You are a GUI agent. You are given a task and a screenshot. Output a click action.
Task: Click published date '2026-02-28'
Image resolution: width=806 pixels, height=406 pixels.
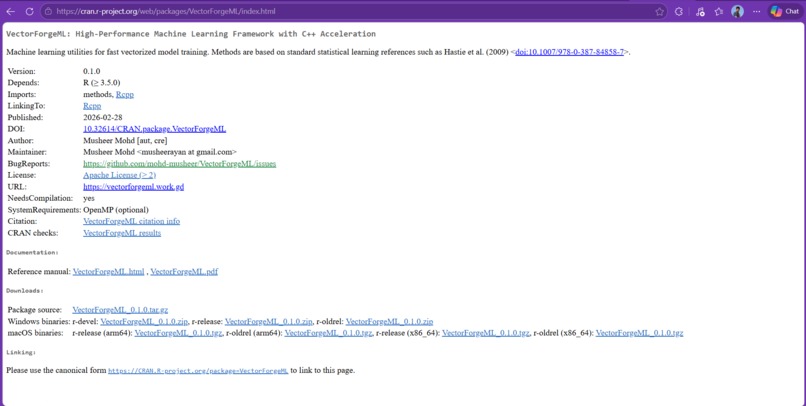(x=103, y=118)
